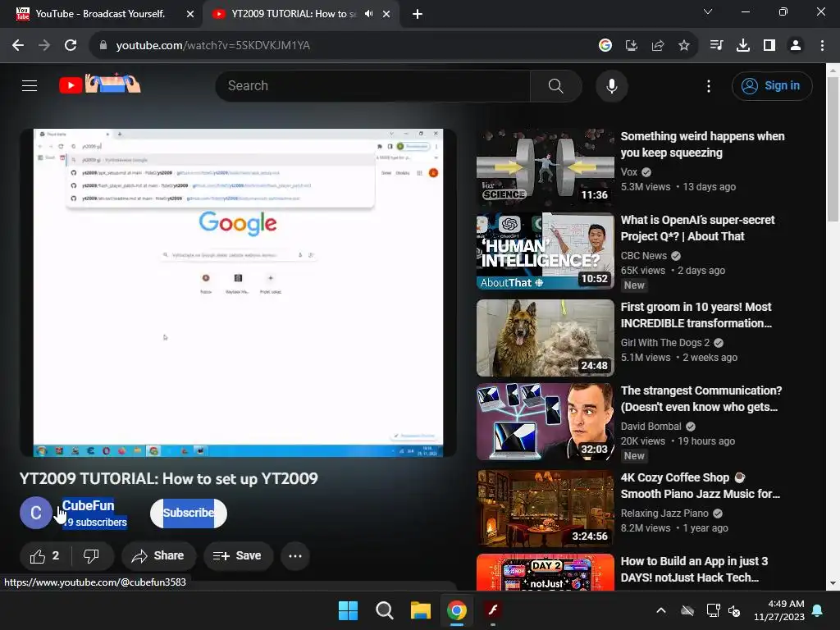Click the YouTube logo home icon
The height and width of the screenshot is (630, 840).
point(99,84)
